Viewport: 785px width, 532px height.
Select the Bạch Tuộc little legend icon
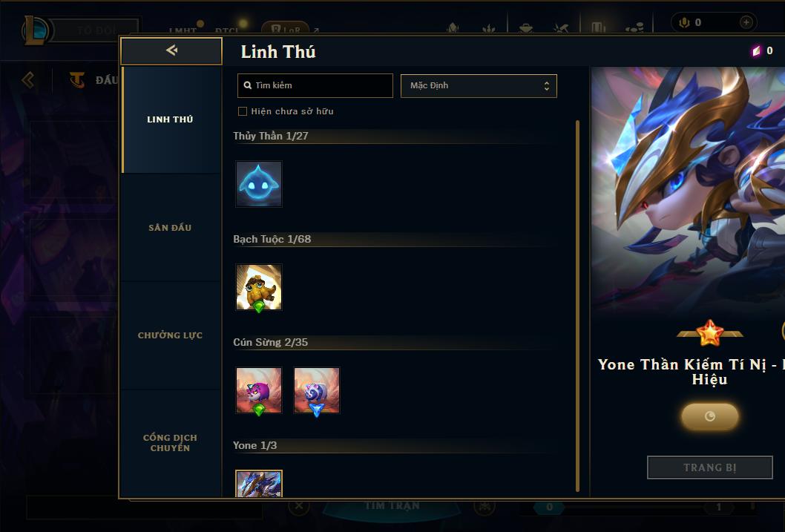[x=259, y=287]
